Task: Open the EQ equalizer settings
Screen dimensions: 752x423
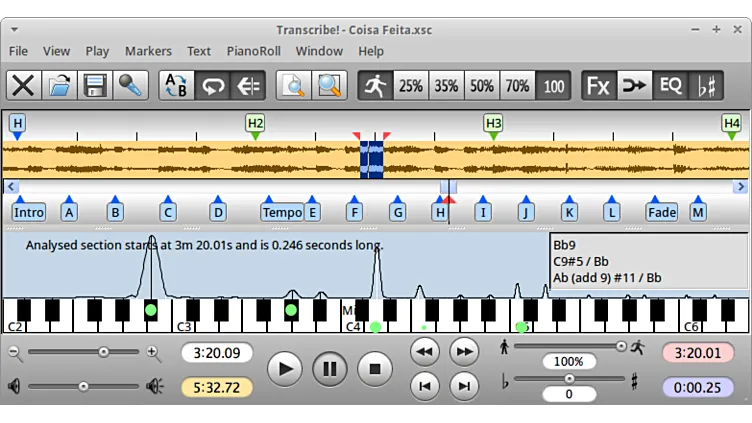Action: click(x=670, y=86)
